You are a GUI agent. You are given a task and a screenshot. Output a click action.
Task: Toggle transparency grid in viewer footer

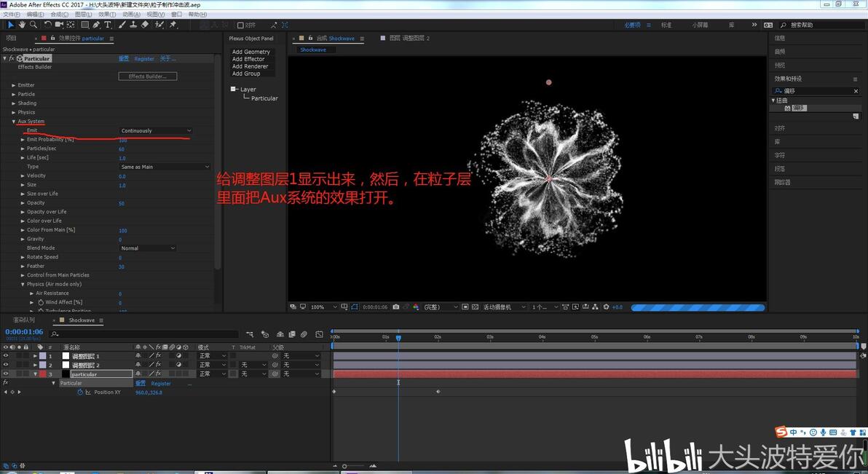point(474,307)
